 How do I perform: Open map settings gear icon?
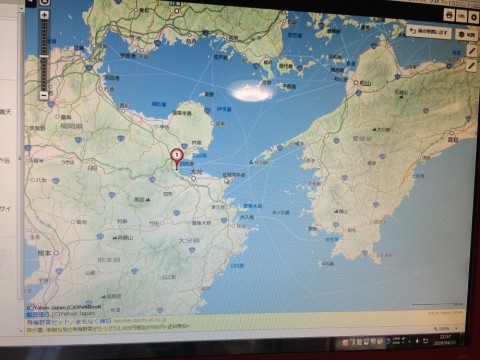coord(473,17)
